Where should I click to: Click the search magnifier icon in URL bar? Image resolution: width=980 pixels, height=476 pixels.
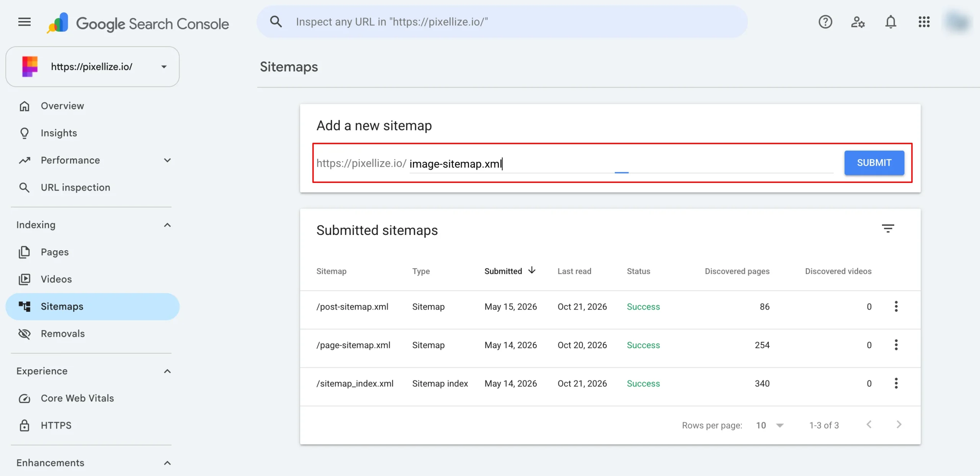[276, 22]
